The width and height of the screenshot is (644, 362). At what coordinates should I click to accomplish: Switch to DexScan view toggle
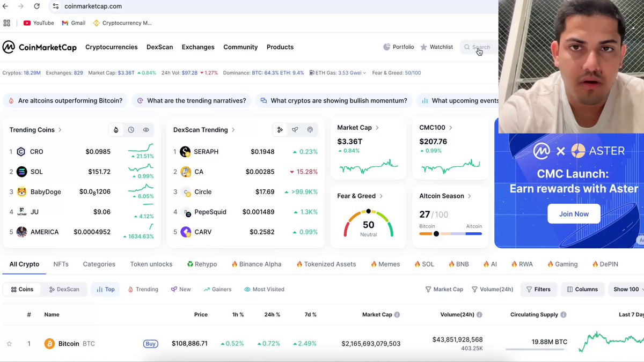click(64, 289)
